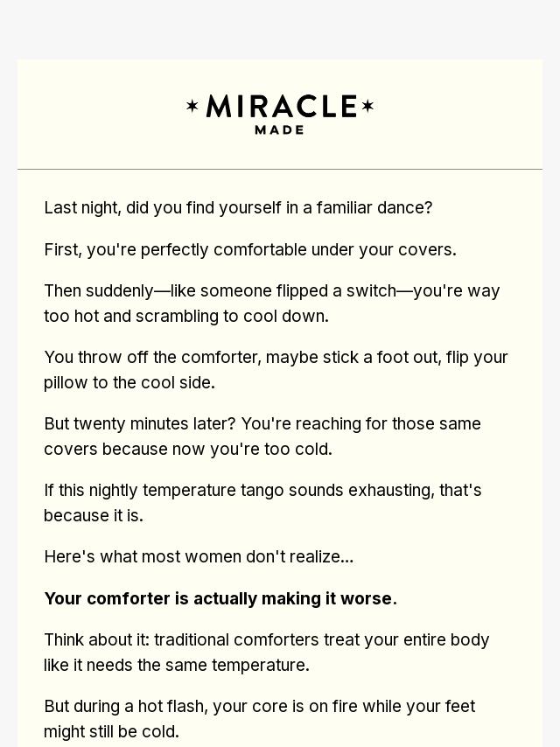The height and width of the screenshot is (747, 560).
Task: Click the sentence 'But during a hot flash'
Action: (259, 706)
